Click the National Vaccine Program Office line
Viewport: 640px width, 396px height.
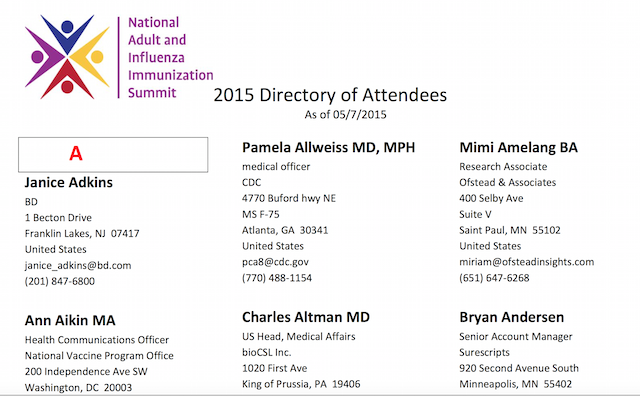99,356
